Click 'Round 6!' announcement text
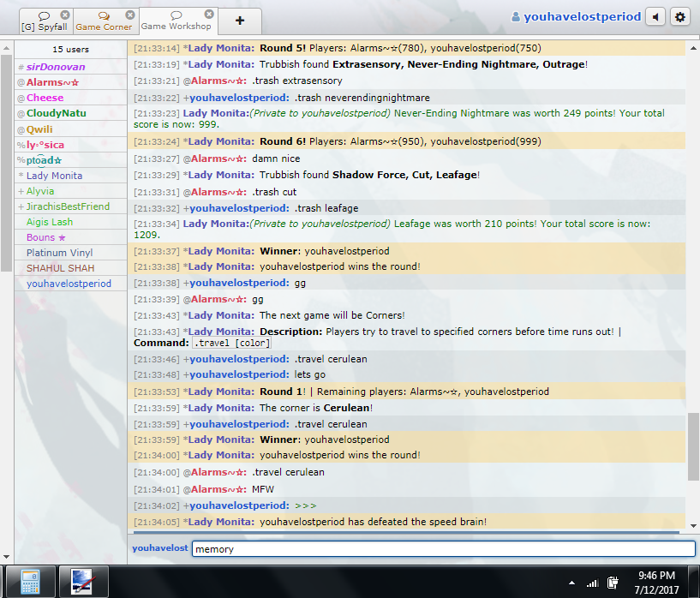700x598 pixels. (x=283, y=141)
